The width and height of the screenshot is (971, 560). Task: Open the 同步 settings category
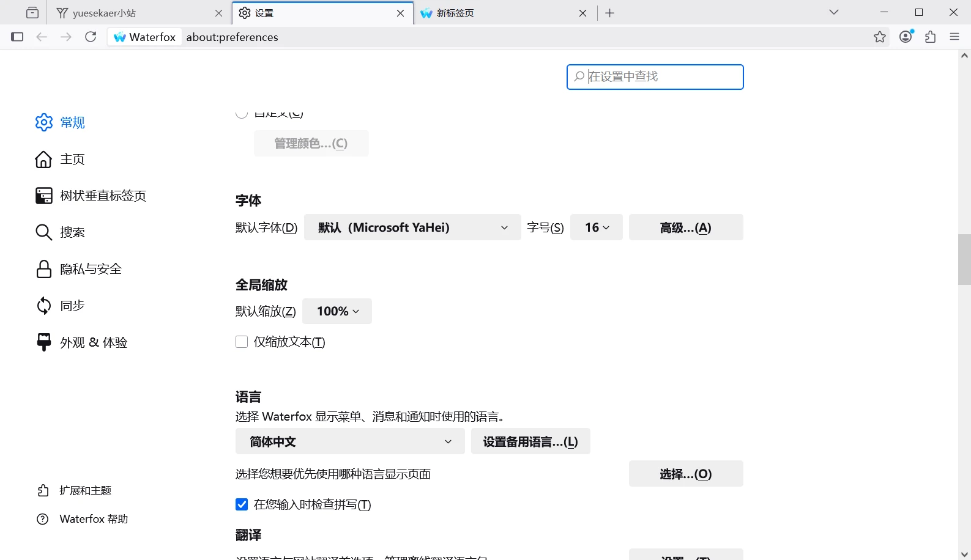click(x=72, y=306)
